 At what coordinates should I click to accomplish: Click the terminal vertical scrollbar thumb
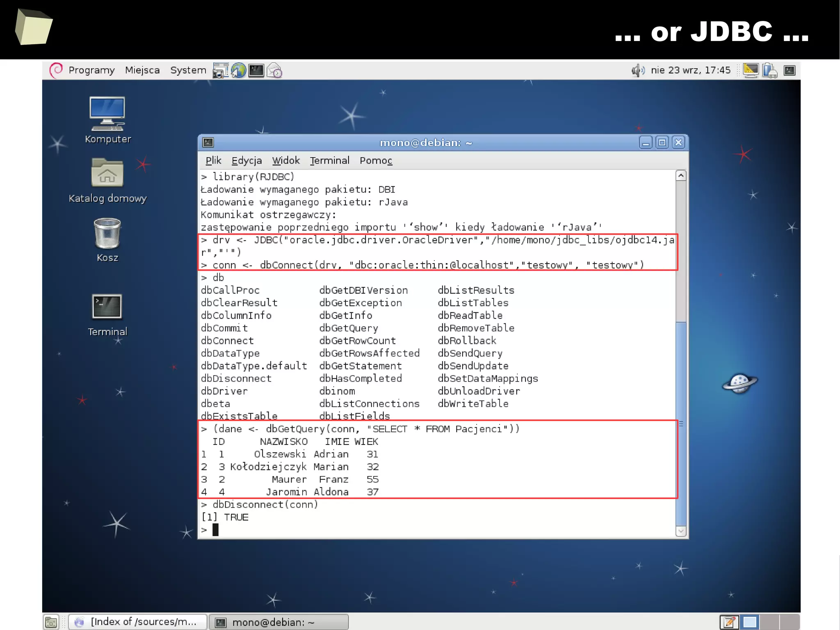681,424
